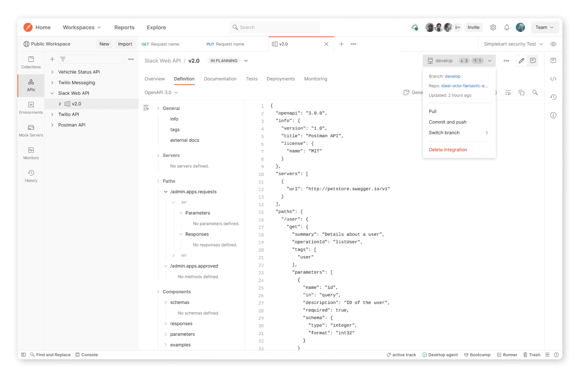
Task: Toggle the environment quick look eye icon
Action: 553,44
